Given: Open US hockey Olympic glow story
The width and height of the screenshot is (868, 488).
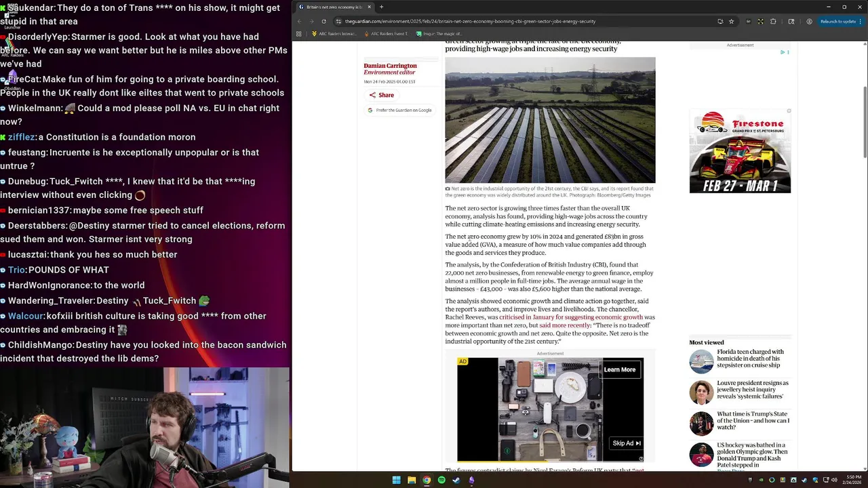Looking at the screenshot, I should pos(753,456).
